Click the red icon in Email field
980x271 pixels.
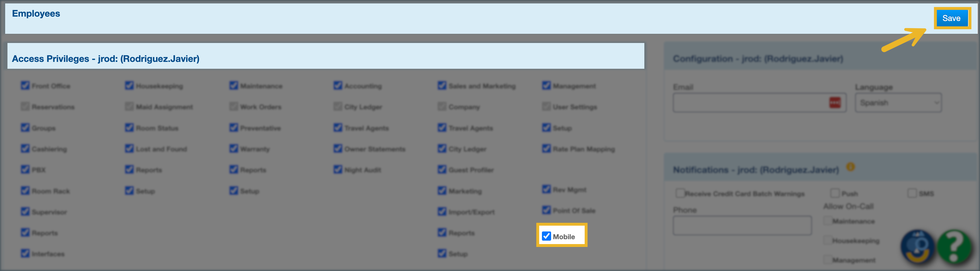pos(835,103)
